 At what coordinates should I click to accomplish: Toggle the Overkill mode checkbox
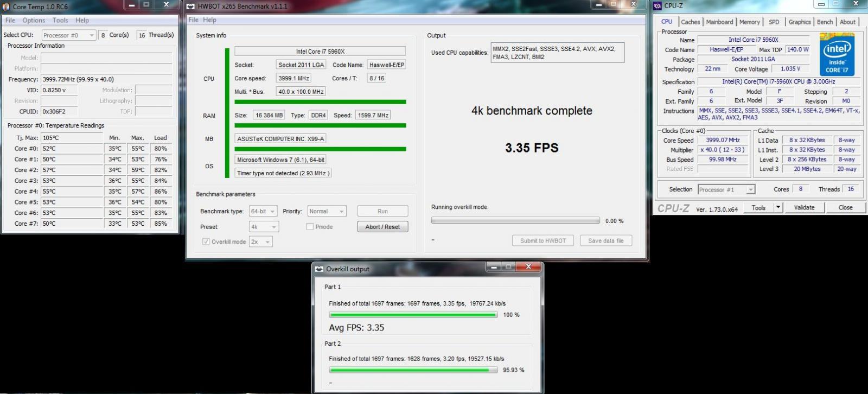click(x=206, y=242)
